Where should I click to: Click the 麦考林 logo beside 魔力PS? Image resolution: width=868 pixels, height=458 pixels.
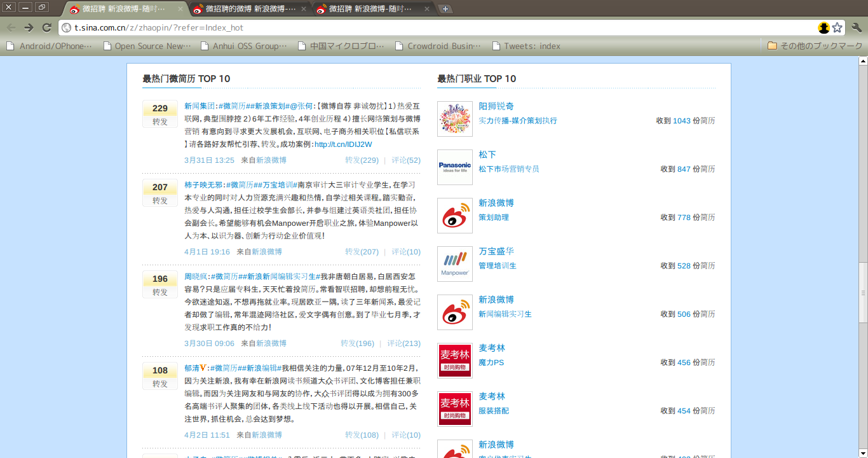(x=455, y=361)
